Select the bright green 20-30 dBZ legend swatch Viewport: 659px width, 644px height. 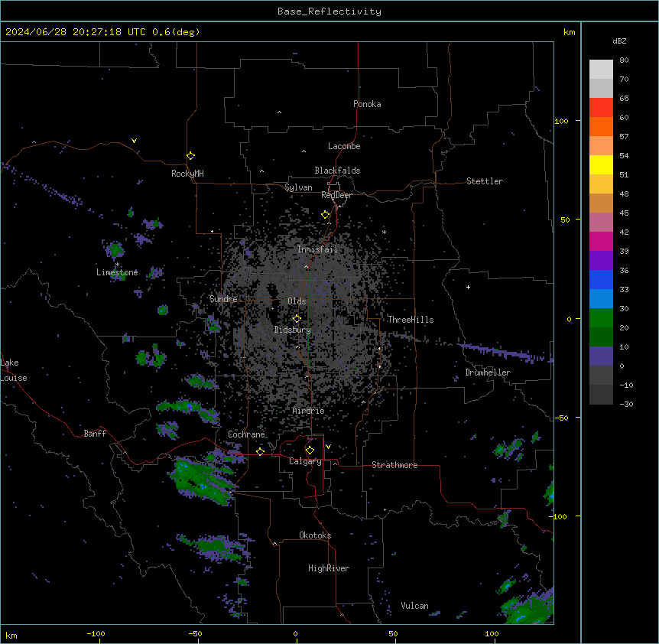click(x=601, y=318)
